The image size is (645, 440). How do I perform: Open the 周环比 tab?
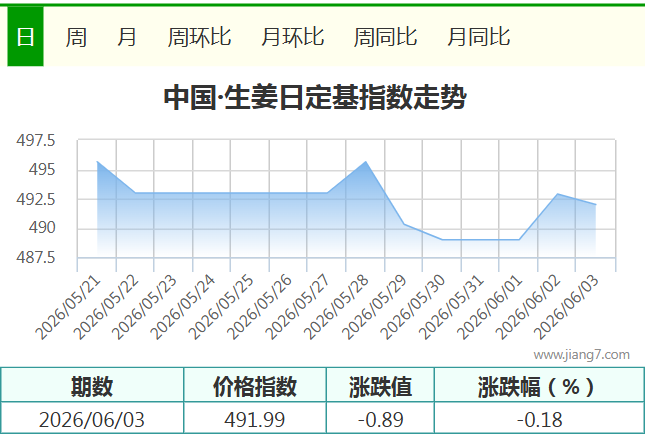click(x=199, y=37)
